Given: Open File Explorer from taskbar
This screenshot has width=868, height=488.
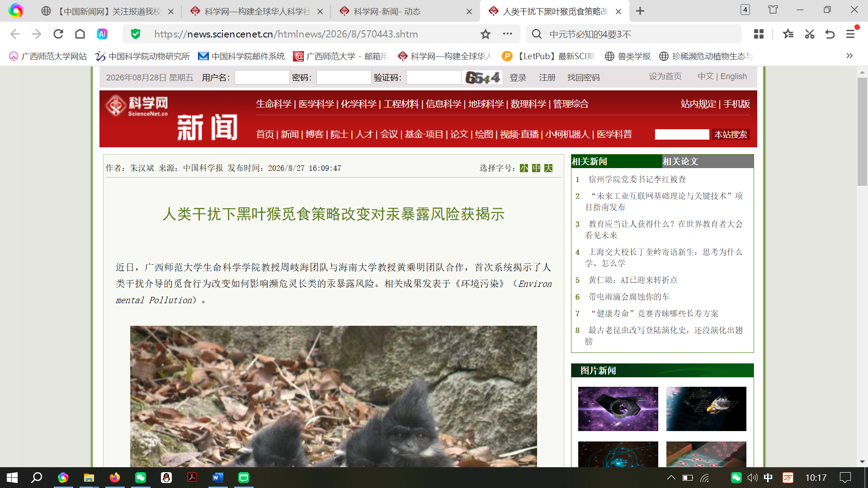Looking at the screenshot, I should pos(89,478).
